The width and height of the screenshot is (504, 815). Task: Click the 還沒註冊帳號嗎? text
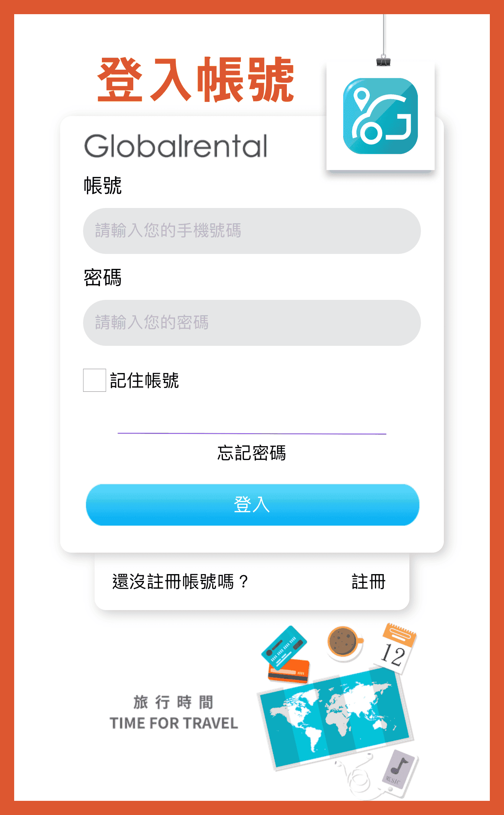coord(180,581)
